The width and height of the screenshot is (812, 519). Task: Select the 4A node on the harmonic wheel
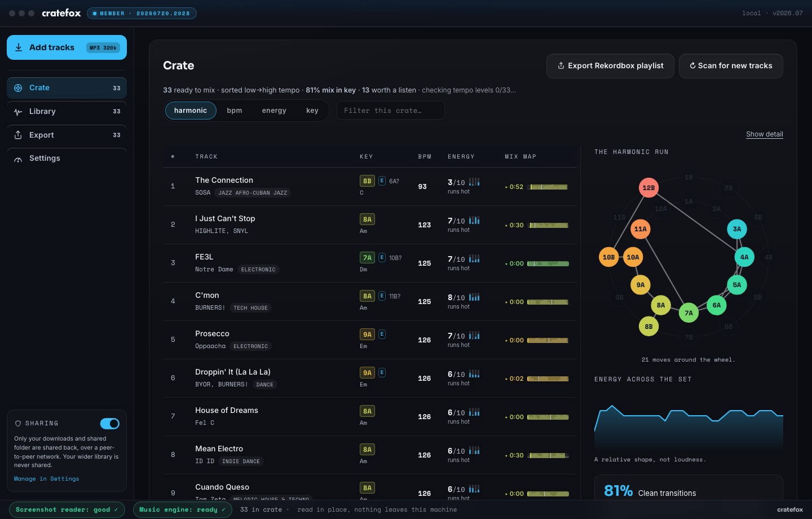coord(744,257)
